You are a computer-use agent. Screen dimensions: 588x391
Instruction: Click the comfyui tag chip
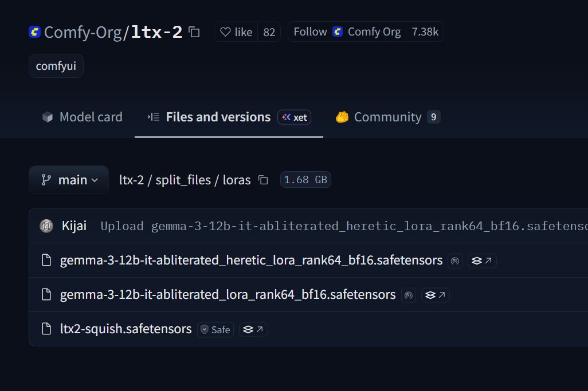[x=56, y=65]
